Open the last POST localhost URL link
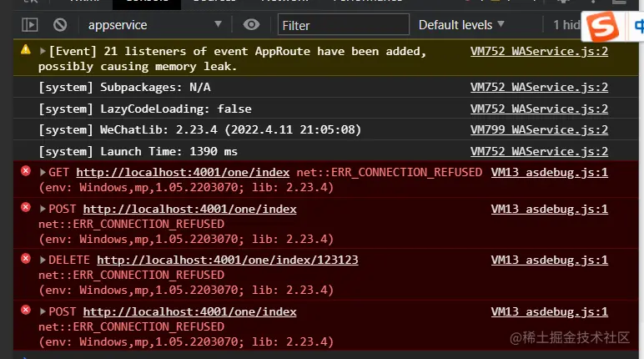The width and height of the screenshot is (644, 359). coord(189,311)
